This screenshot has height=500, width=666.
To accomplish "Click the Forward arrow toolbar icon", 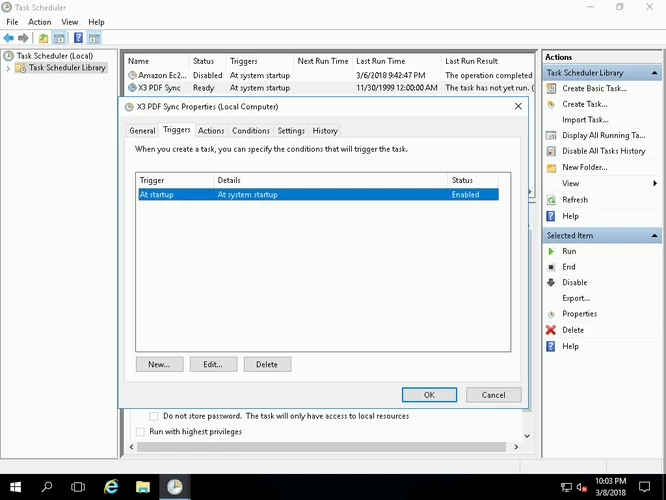I will [23, 38].
